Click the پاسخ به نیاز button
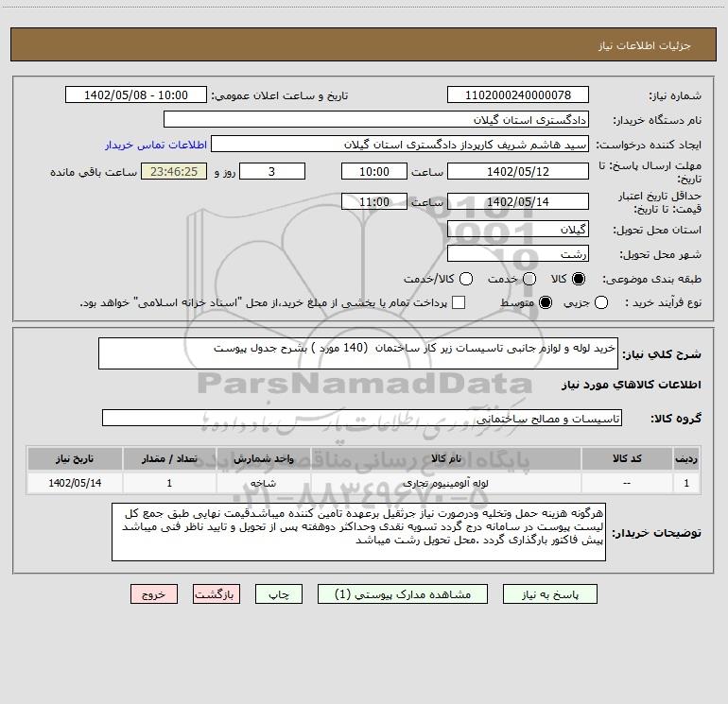Screen dimensions: 728x704 [x=549, y=594]
